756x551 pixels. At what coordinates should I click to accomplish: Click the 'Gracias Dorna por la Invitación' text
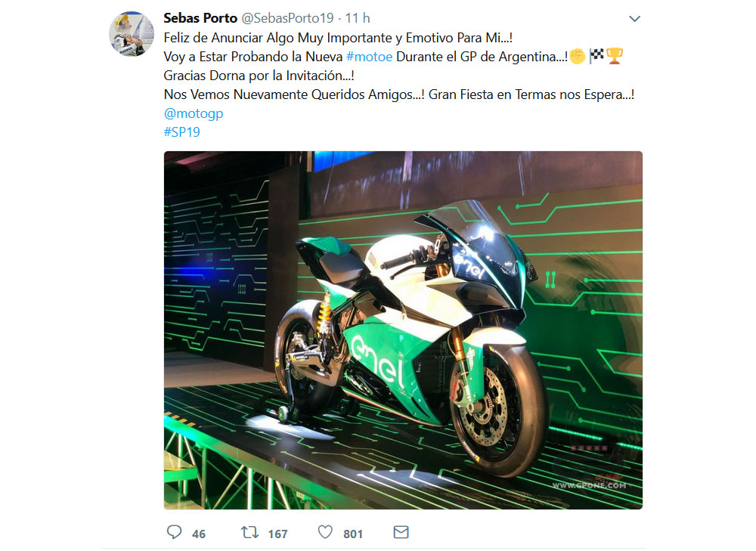pos(259,76)
